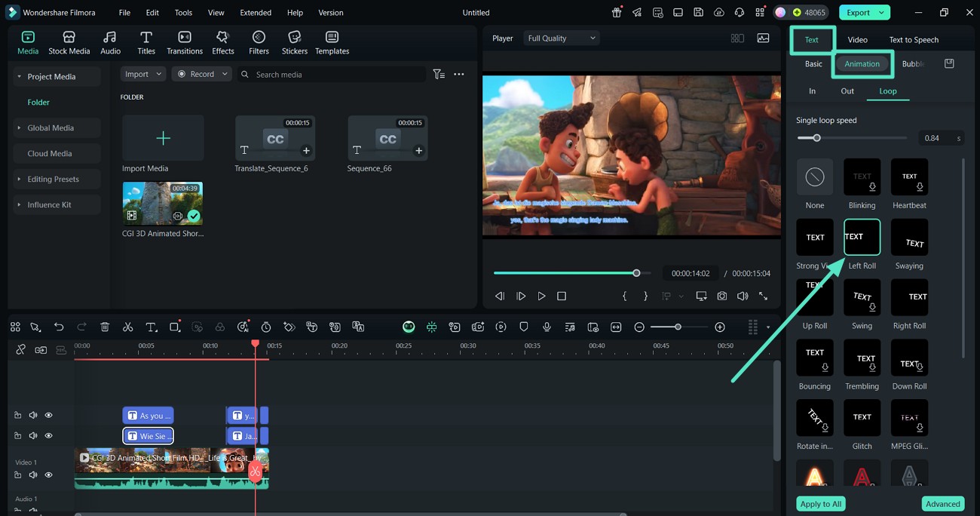The width and height of the screenshot is (980, 516).
Task: Open the Export button dropdown arrow
Action: pos(882,12)
